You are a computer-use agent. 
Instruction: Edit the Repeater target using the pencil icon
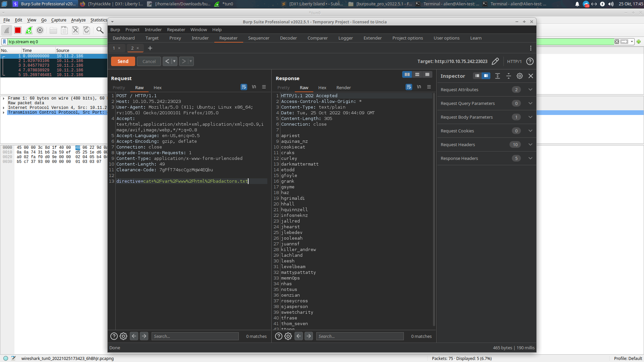pos(495,61)
